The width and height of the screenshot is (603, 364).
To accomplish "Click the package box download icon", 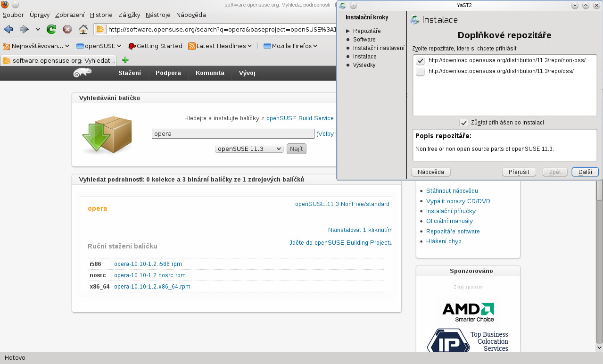I will point(107,135).
